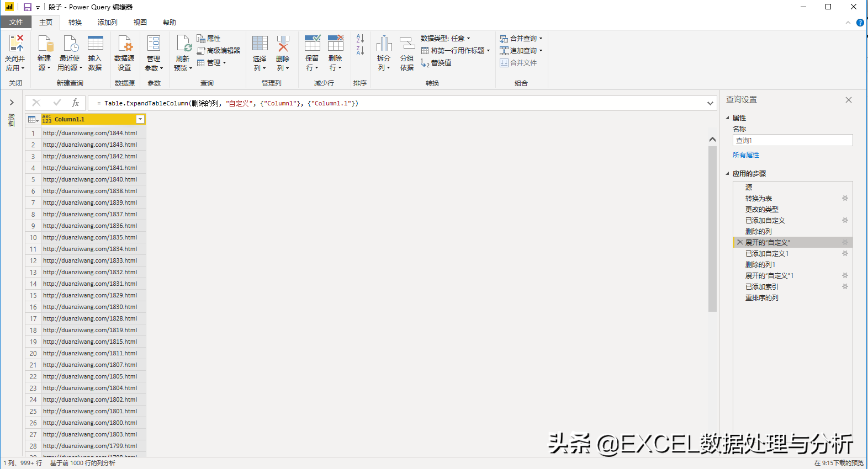The height and width of the screenshot is (469, 868).
Task: Close the 查询设置 (Query Settings) pane
Action: (849, 100)
